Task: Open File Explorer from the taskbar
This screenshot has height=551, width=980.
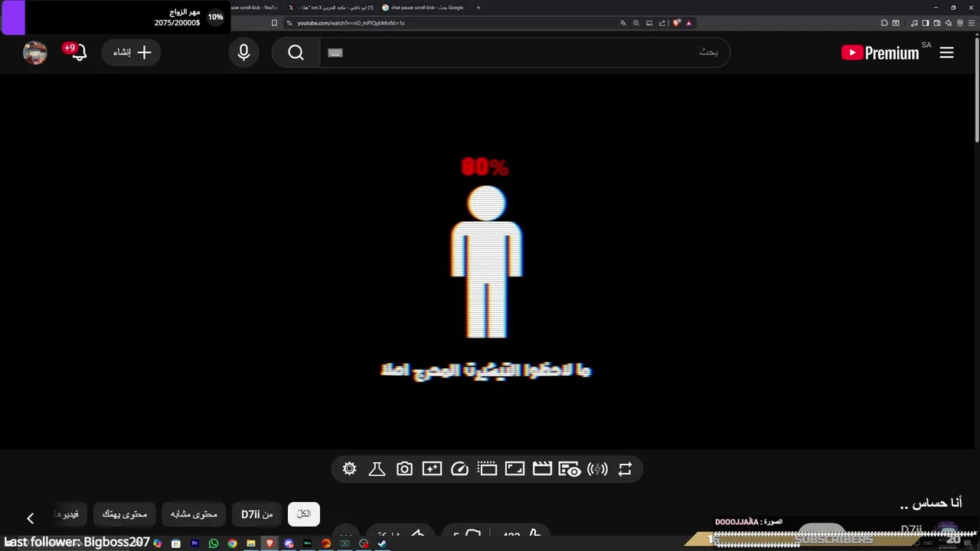Action: tap(251, 543)
